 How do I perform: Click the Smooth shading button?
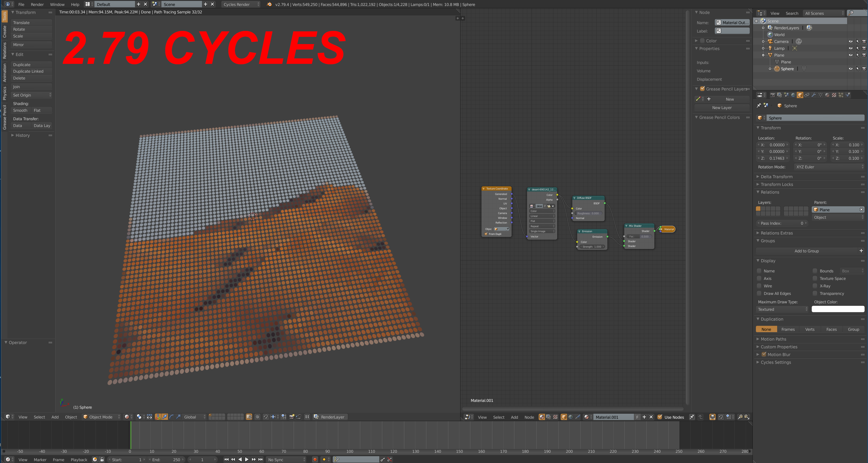click(x=21, y=110)
